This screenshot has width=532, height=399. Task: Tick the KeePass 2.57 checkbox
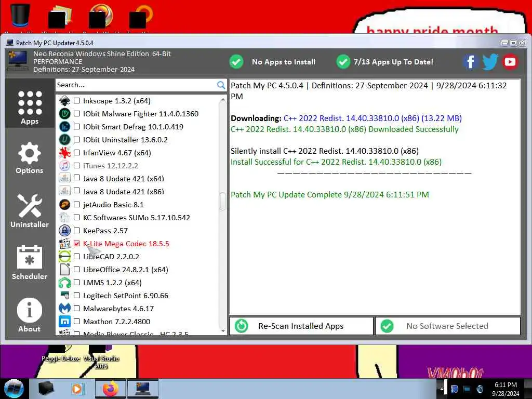[77, 230]
